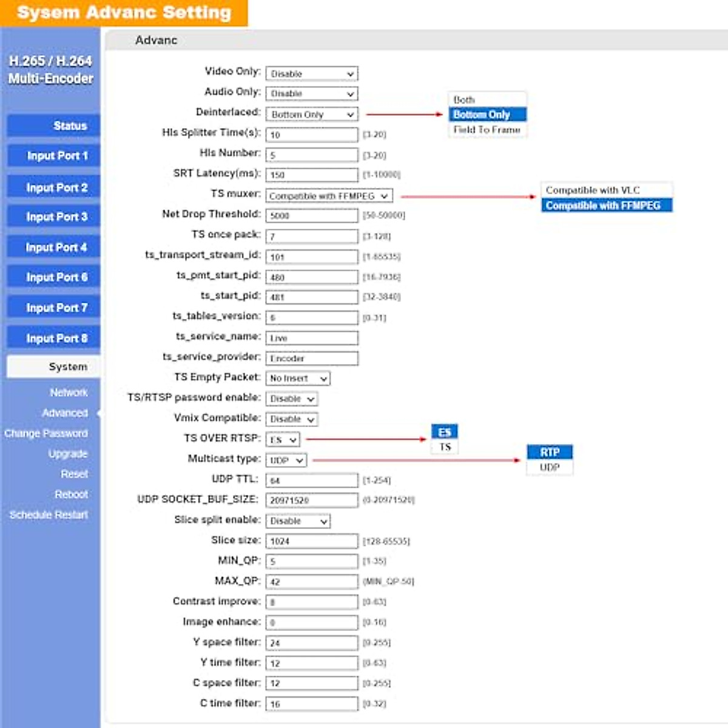Expand the Deinterlaced dropdown
This screenshot has height=728, width=728.
click(312, 114)
